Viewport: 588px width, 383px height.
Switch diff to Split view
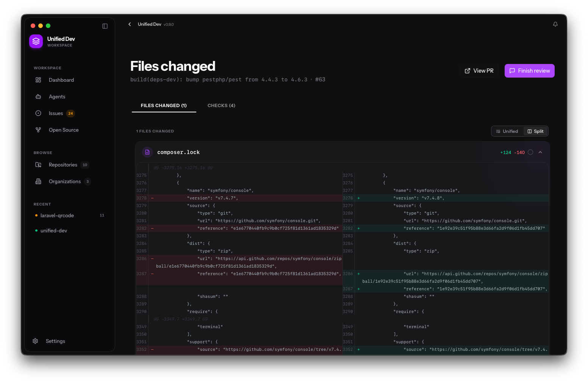click(535, 131)
